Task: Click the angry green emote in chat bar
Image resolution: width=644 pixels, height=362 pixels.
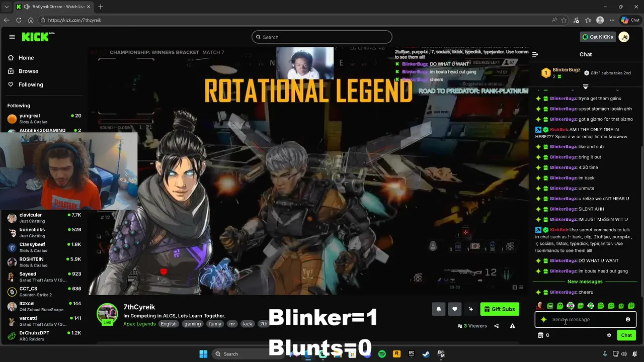Action: click(550, 306)
